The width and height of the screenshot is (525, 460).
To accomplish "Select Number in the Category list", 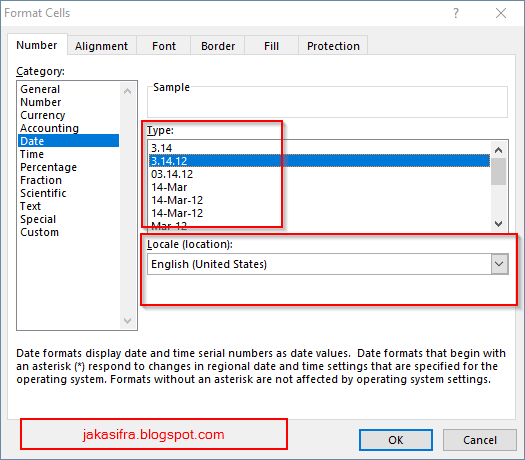I will [69, 102].
